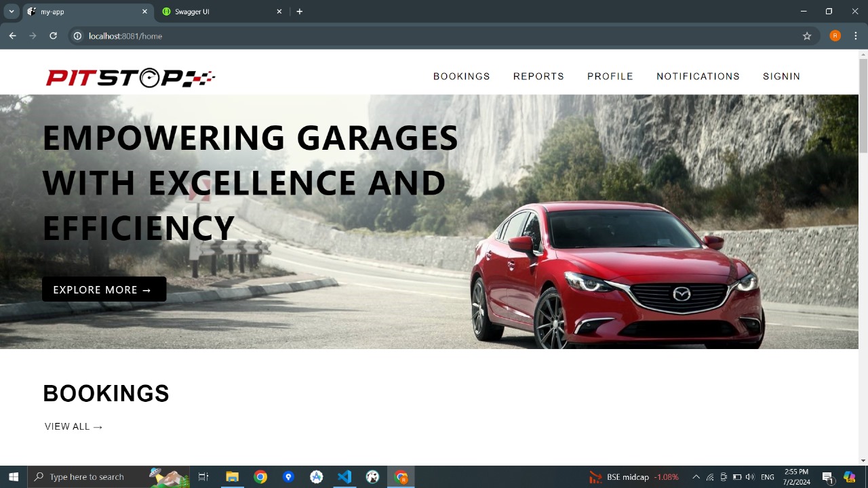Click the Pitstop logo in header
Screen dimensions: 868x488
point(130,78)
